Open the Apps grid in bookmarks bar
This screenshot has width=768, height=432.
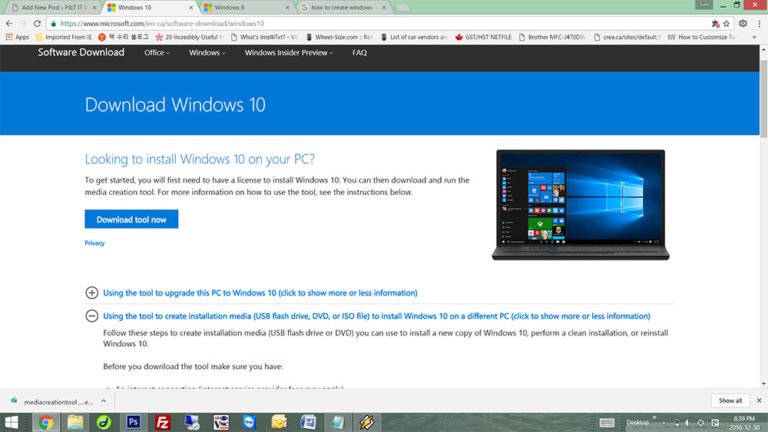coord(17,37)
